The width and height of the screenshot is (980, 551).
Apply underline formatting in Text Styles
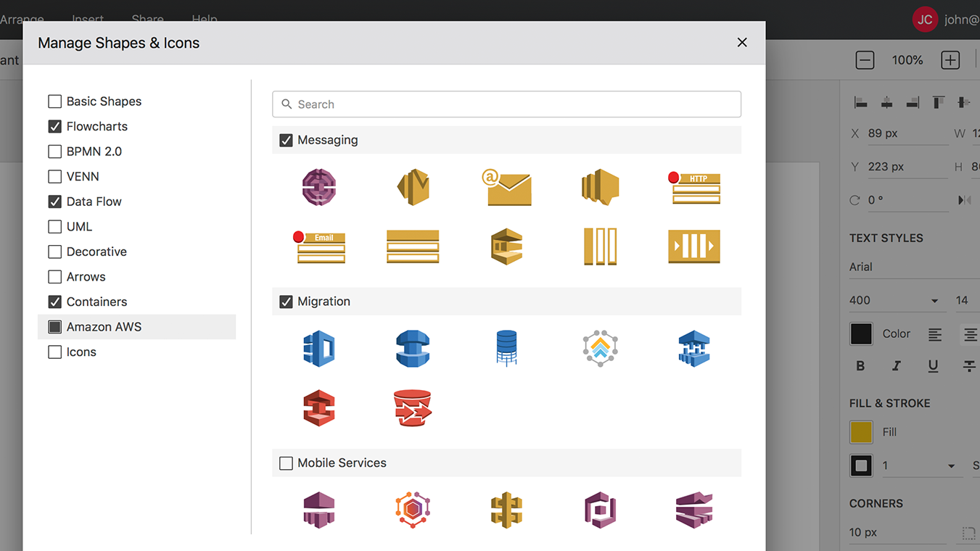(933, 366)
